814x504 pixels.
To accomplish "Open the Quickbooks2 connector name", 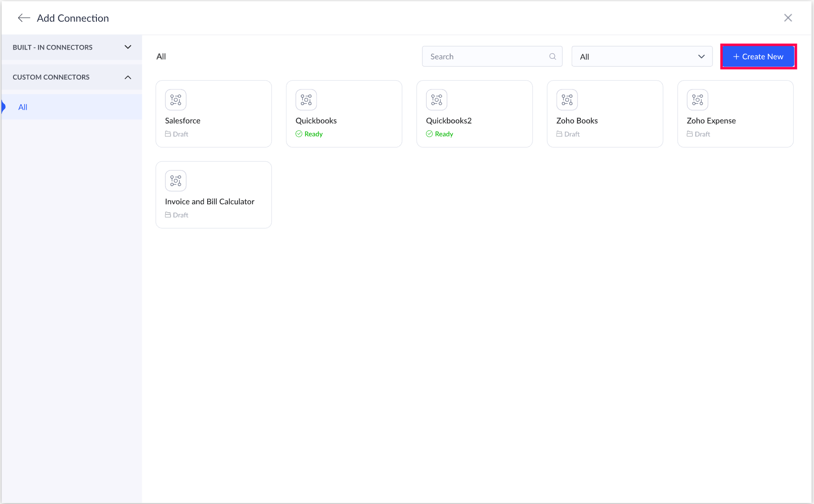I will pyautogui.click(x=449, y=121).
